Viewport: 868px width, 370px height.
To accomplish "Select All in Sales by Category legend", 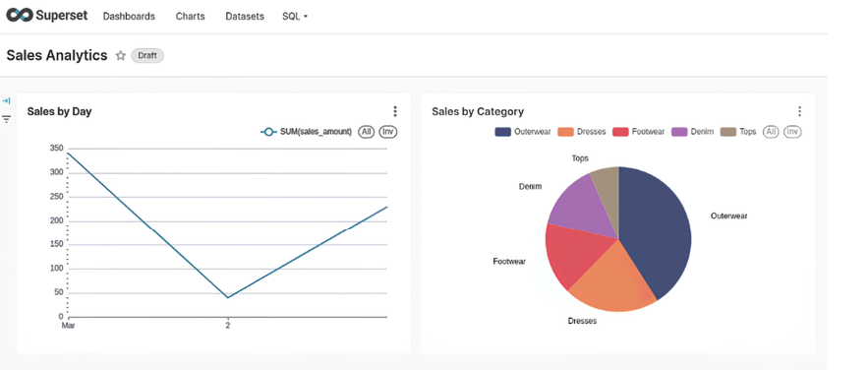I will click(771, 132).
